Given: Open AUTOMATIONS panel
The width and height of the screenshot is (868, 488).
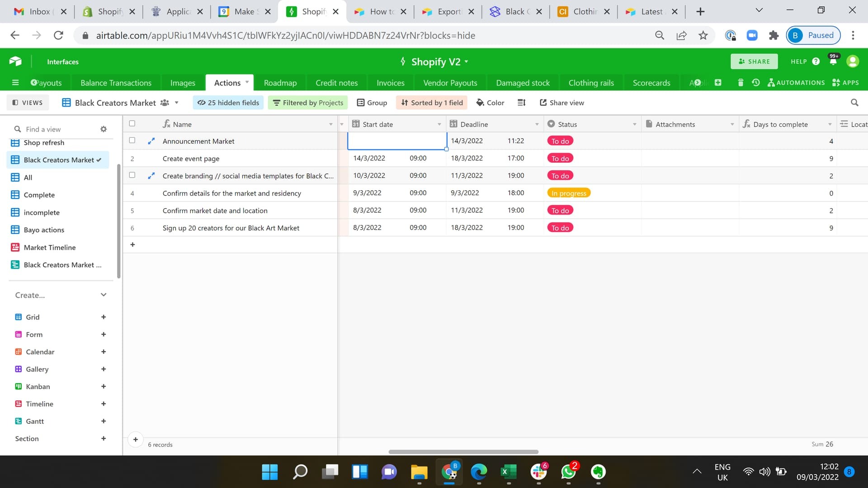Looking at the screenshot, I should click(x=796, y=83).
